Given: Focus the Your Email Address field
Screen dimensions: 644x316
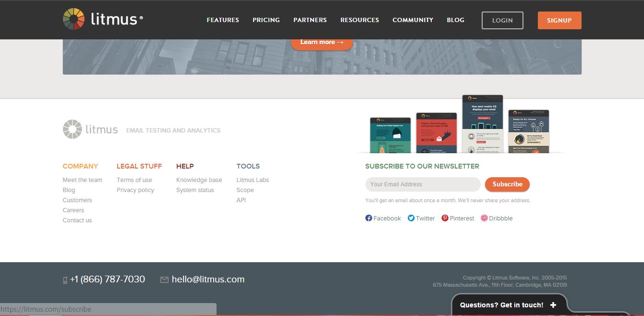Looking at the screenshot, I should [x=423, y=184].
